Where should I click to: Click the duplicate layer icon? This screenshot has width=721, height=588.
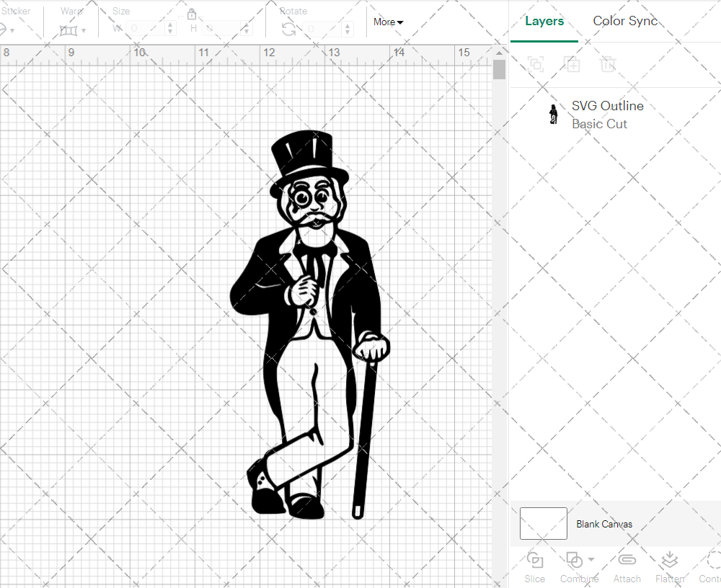572,64
